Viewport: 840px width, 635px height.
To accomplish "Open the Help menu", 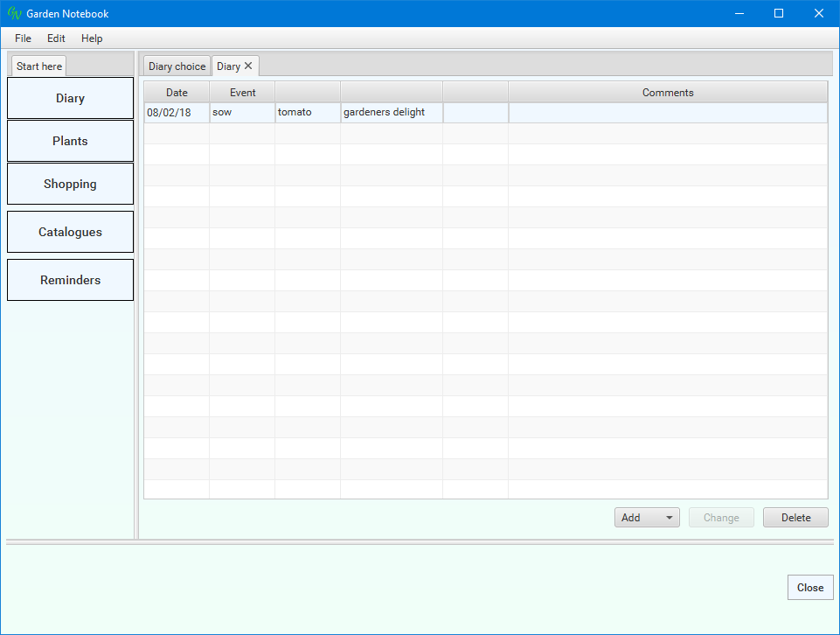I will 92,38.
